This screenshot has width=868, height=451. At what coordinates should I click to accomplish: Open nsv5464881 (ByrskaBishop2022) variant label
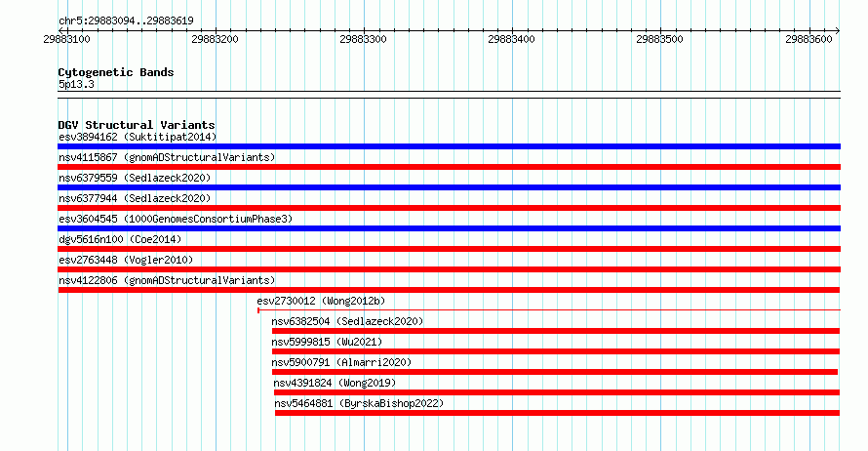click(359, 403)
